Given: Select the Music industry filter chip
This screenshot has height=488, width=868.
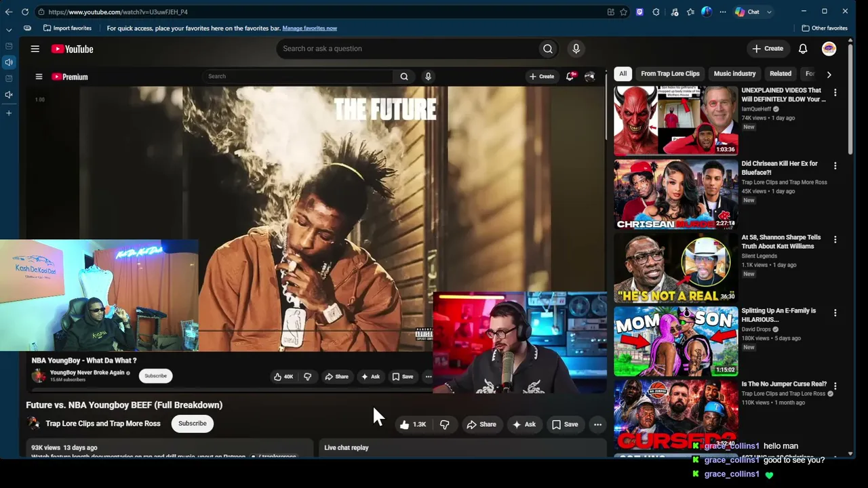Looking at the screenshot, I should 734,73.
